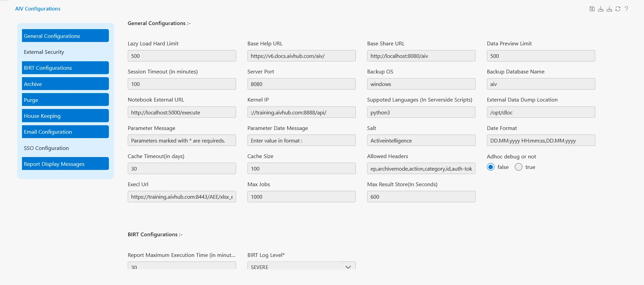Refresh the configurations with the circular arrows icon
This screenshot has height=285, width=644.
click(618, 9)
